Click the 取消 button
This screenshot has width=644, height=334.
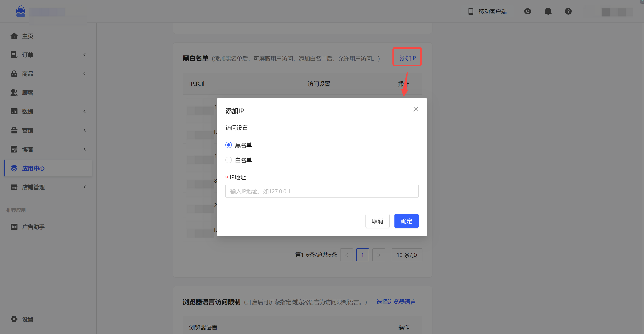click(377, 221)
